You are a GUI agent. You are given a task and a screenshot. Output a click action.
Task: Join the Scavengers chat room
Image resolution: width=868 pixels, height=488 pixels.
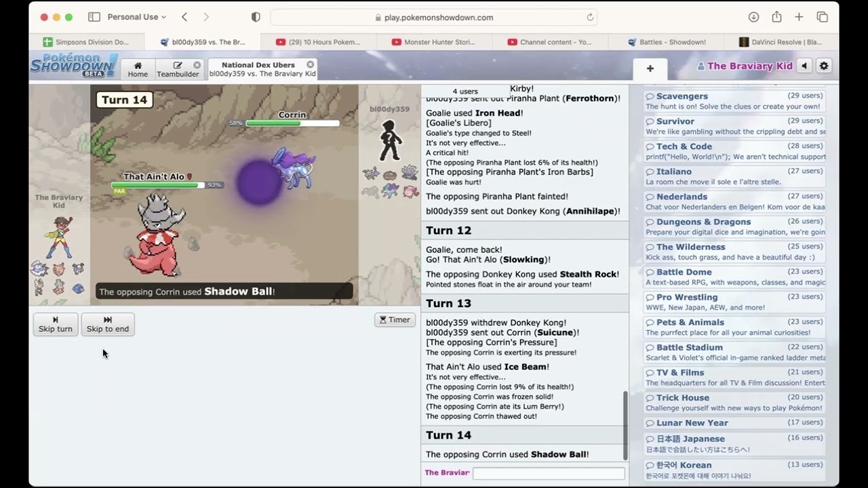coord(734,101)
